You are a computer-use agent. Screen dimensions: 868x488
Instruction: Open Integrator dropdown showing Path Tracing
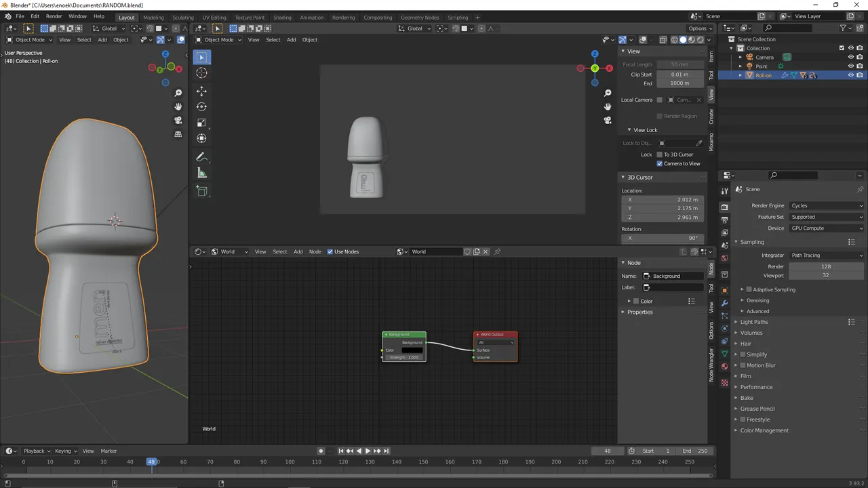point(827,256)
